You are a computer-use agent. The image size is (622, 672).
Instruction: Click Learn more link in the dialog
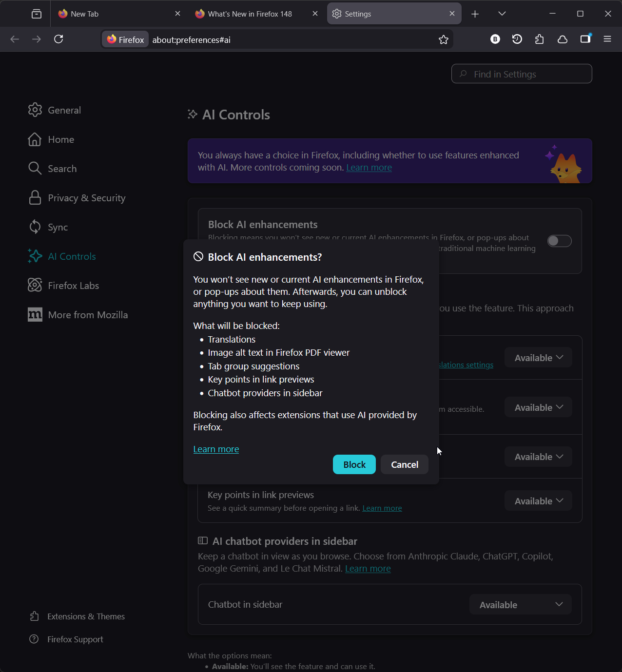tap(216, 449)
